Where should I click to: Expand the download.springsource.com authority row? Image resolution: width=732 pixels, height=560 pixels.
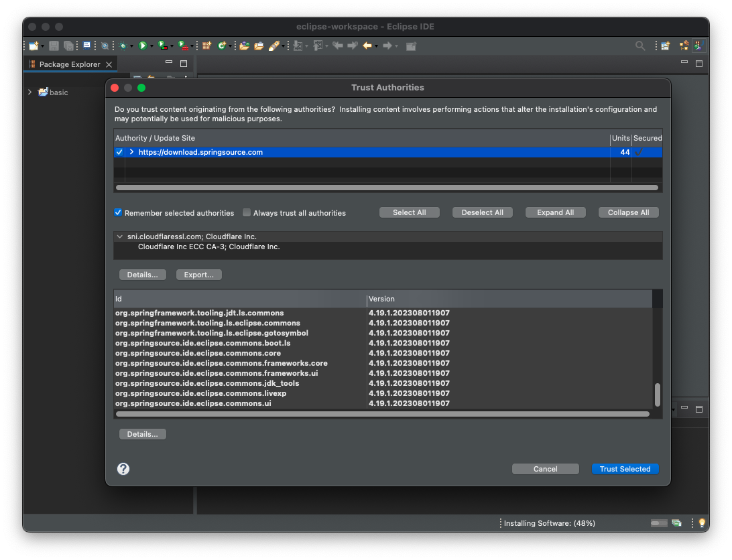click(x=131, y=152)
